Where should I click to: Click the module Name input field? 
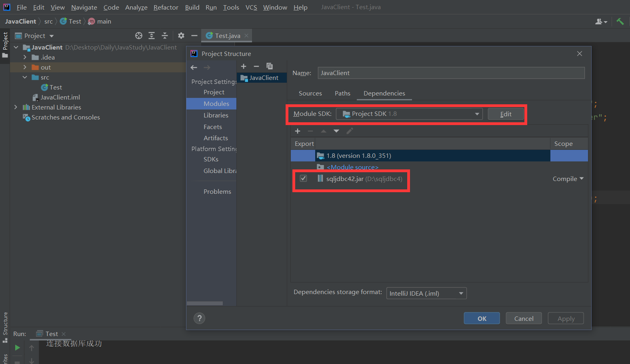451,73
